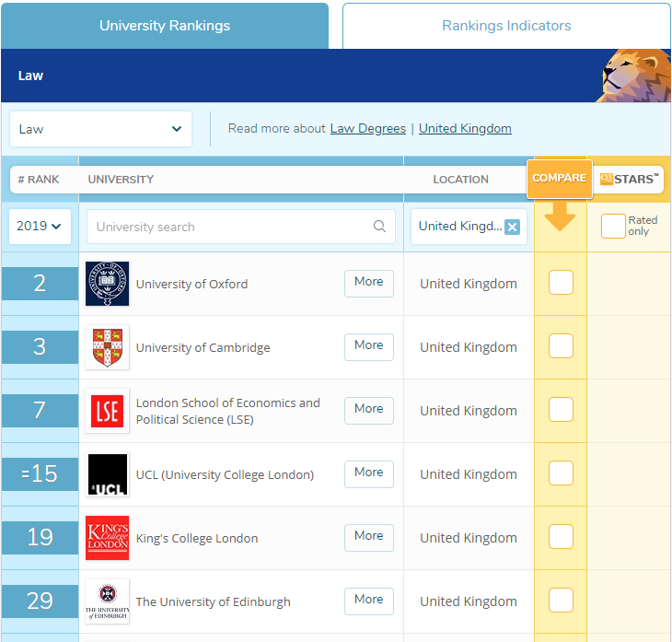Tick the compare checkbox for LSE
The image size is (672, 642).
[x=561, y=409]
